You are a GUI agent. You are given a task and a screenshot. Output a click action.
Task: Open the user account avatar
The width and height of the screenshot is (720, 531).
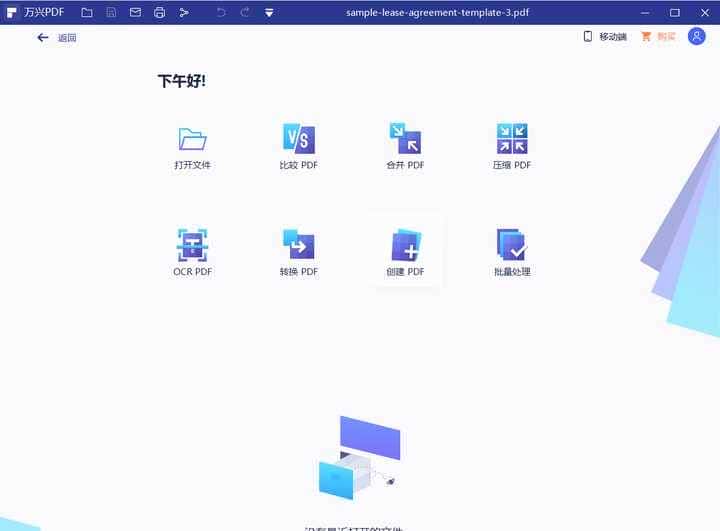[x=697, y=36]
